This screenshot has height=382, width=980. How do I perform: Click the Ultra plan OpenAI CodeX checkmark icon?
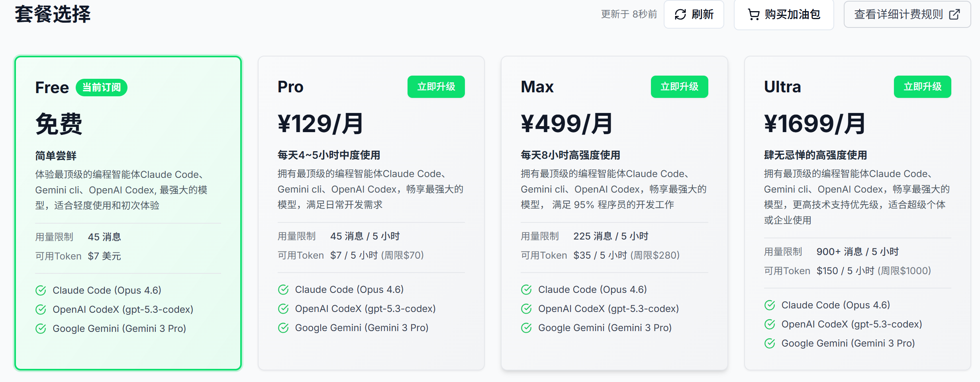pyautogui.click(x=770, y=324)
